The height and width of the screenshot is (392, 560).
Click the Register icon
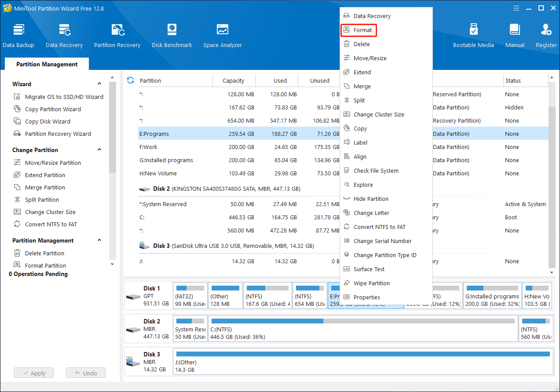[x=545, y=34]
